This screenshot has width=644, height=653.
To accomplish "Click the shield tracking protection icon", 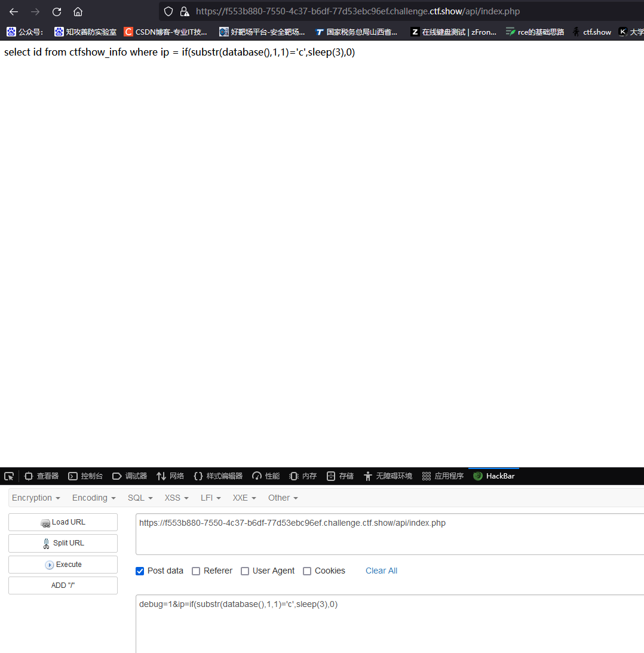I will 168,12.
